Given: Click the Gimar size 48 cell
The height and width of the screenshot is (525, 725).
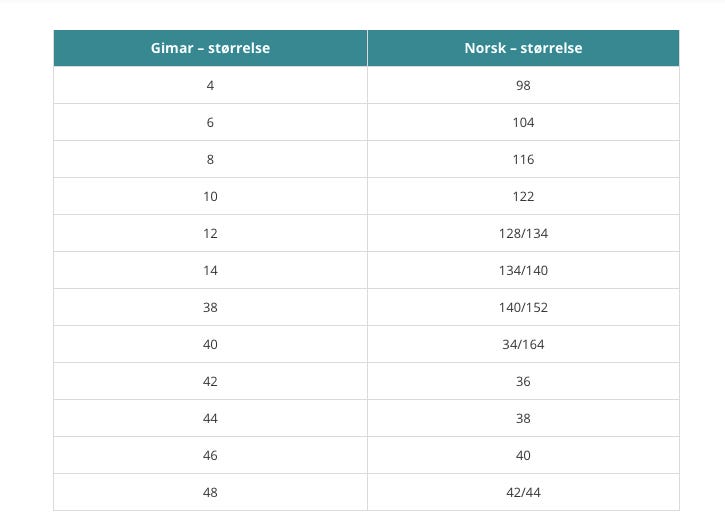Looking at the screenshot, I should click(x=210, y=492).
